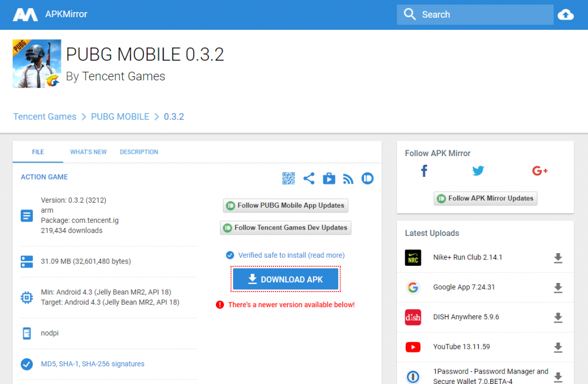588x384 pixels.
Task: Select Version: 0.3.2 (3212) text
Action: pos(73,200)
